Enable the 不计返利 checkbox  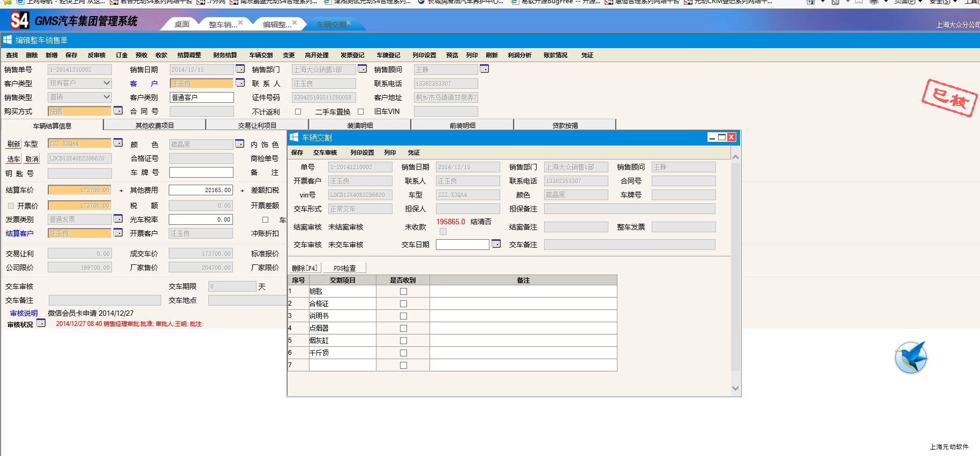(x=298, y=112)
